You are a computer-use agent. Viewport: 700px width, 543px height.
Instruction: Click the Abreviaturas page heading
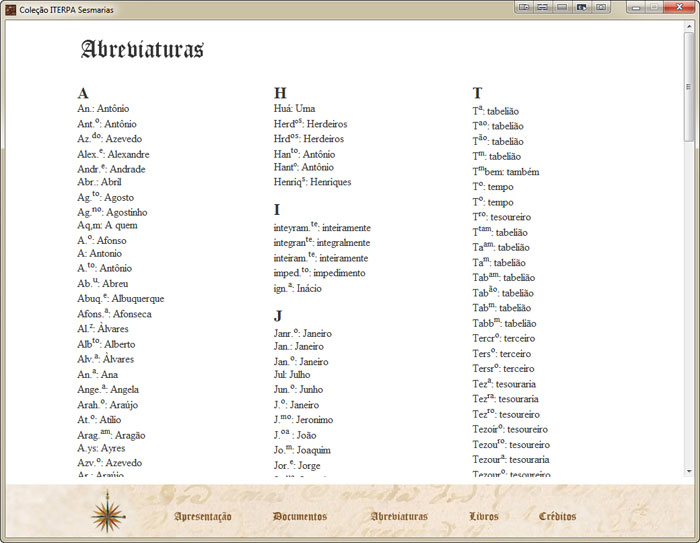pos(142,50)
